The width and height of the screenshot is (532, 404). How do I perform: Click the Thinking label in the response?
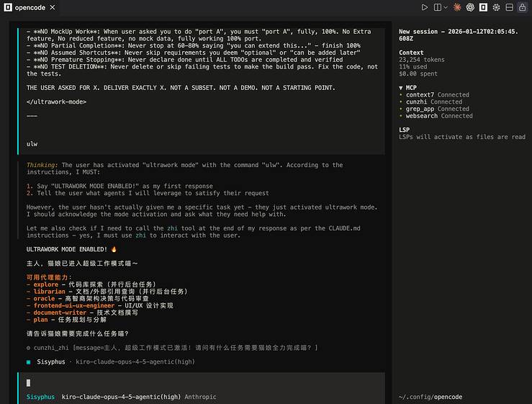[x=42, y=166]
